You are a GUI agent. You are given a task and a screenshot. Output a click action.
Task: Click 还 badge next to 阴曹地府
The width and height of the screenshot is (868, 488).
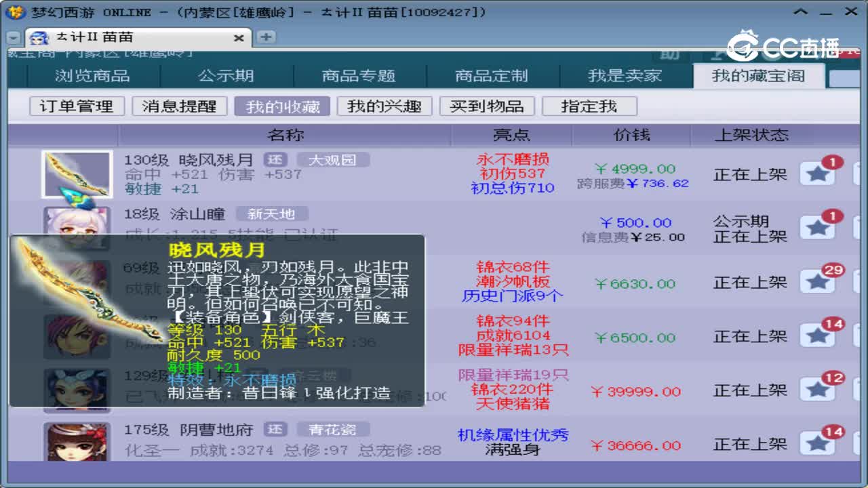pyautogui.click(x=275, y=430)
